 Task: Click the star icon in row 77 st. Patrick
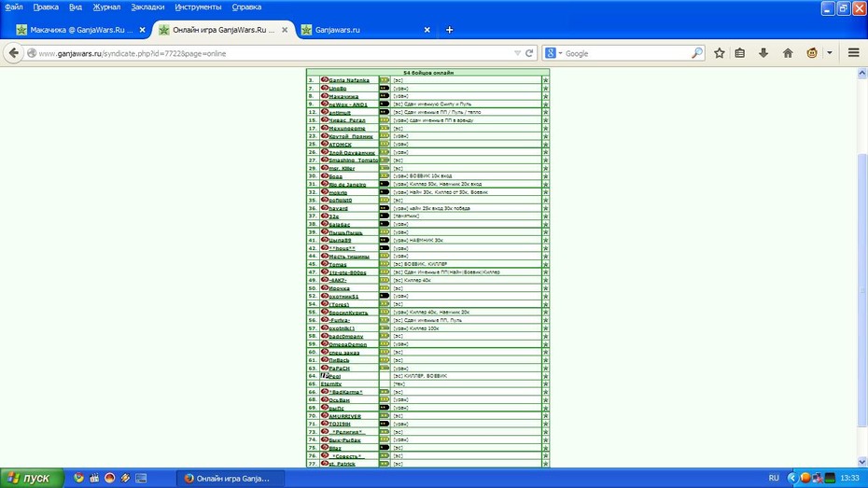(x=545, y=464)
